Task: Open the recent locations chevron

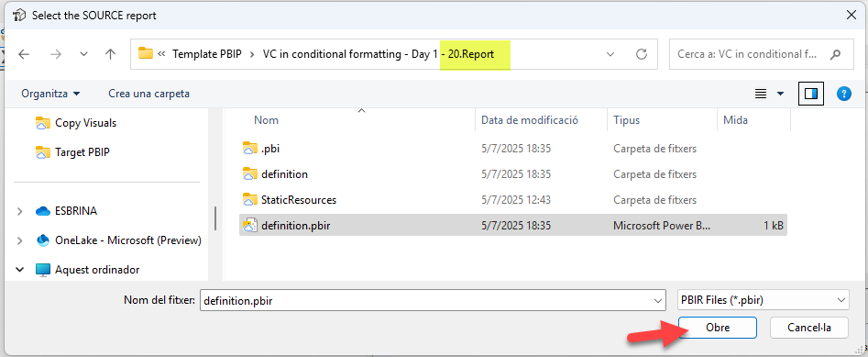Action: pos(83,54)
